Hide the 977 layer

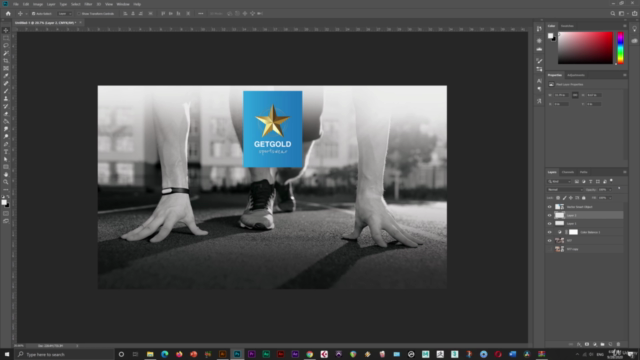pyautogui.click(x=549, y=240)
